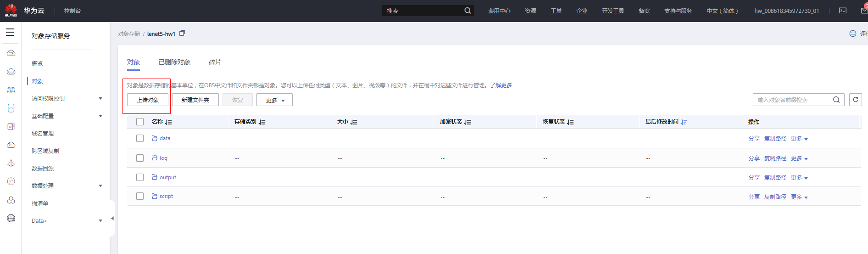868x254 pixels.
Task: Open 桶清单 in sidebar
Action: 40,203
